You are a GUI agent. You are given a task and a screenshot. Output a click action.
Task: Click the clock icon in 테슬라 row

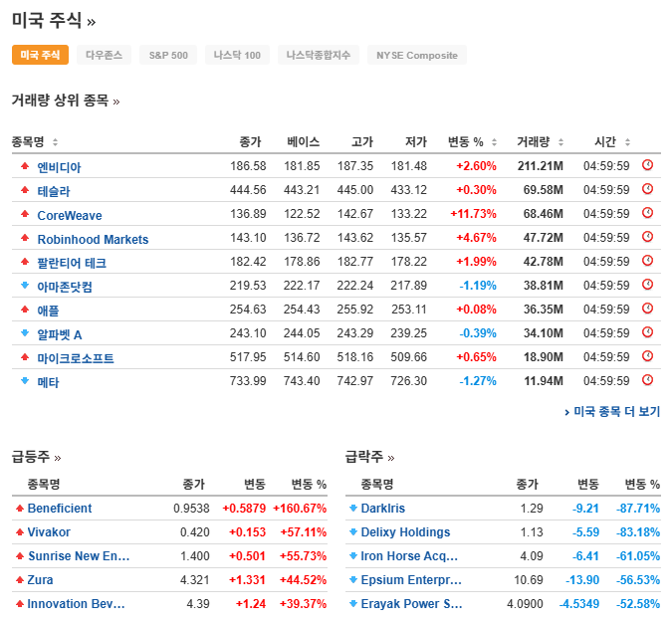coord(647,189)
